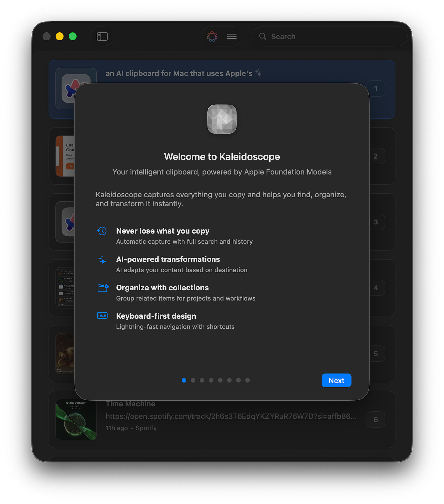The height and width of the screenshot is (504, 444).
Task: Click the app icon thumbnail on row 3
Action: 65,222
